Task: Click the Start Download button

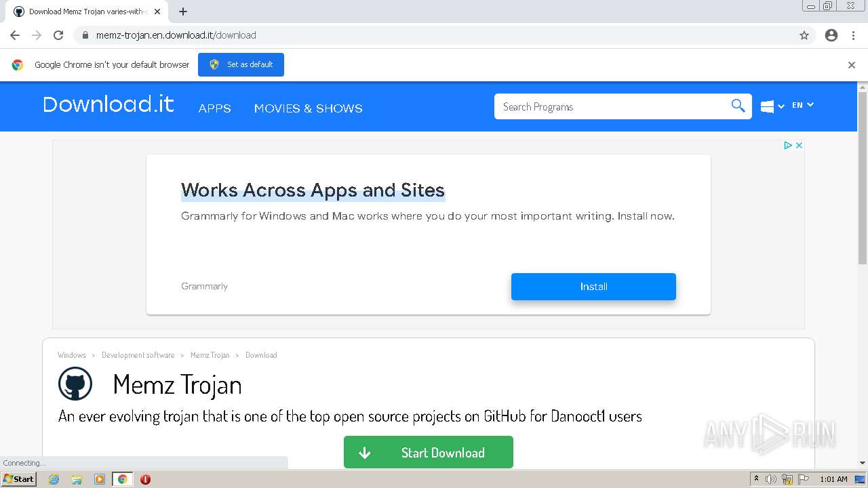Action: [x=429, y=452]
